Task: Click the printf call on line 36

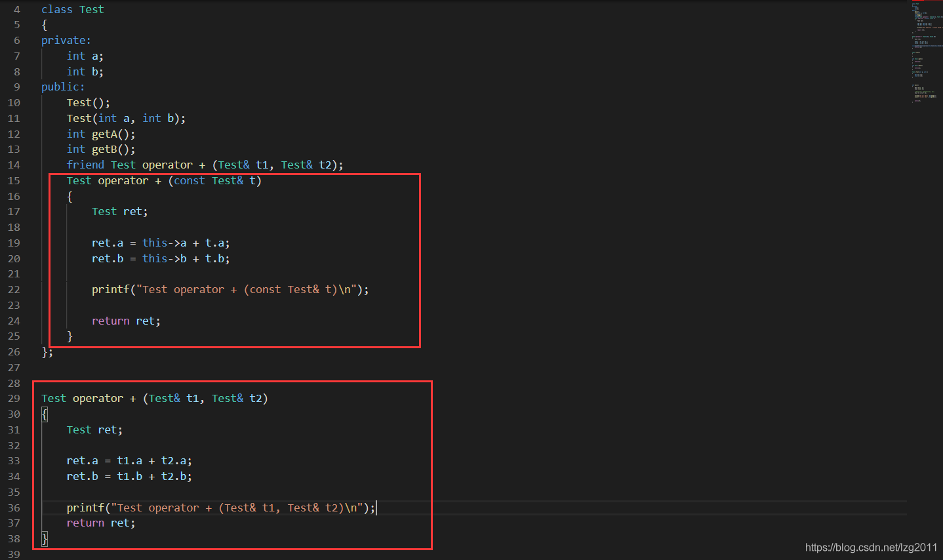Action: pyautogui.click(x=221, y=508)
